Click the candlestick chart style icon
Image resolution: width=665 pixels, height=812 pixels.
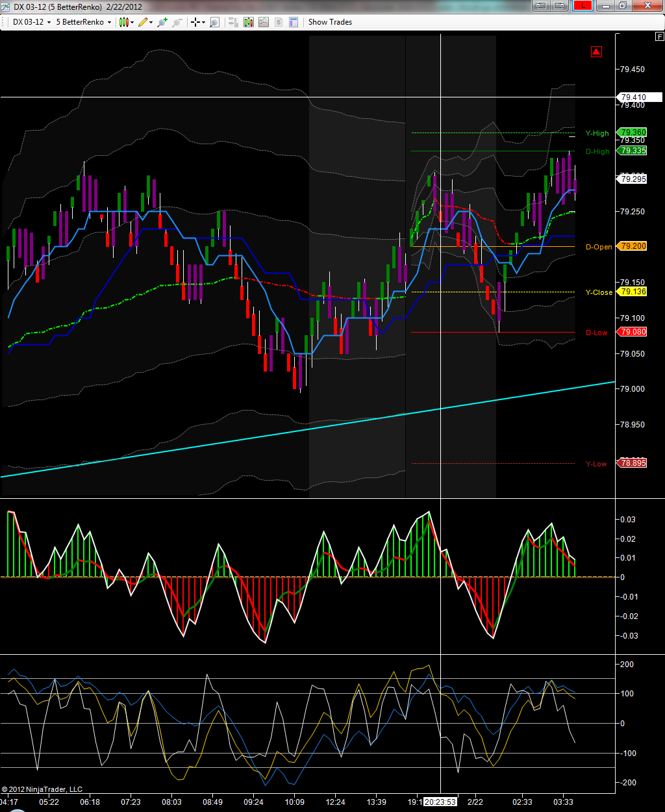tap(123, 22)
